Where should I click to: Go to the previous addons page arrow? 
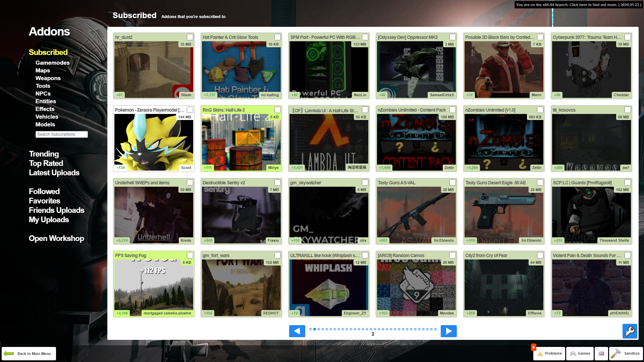pyautogui.click(x=297, y=331)
